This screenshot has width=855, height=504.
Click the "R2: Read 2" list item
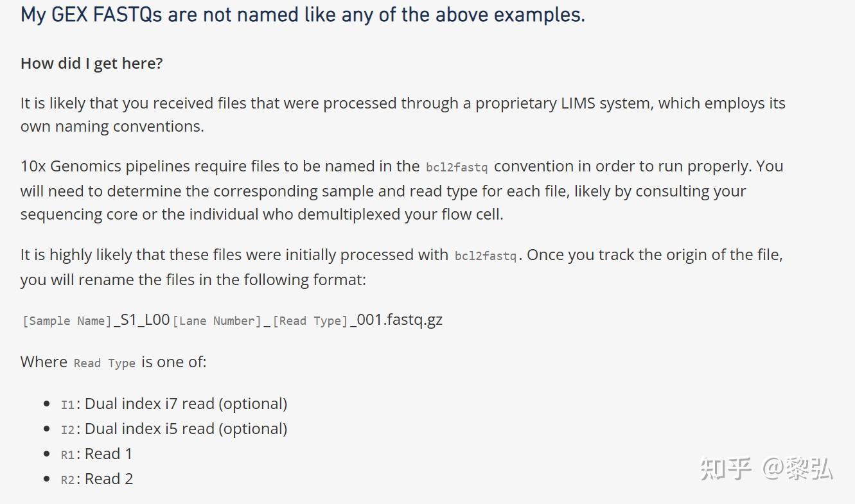point(96,480)
